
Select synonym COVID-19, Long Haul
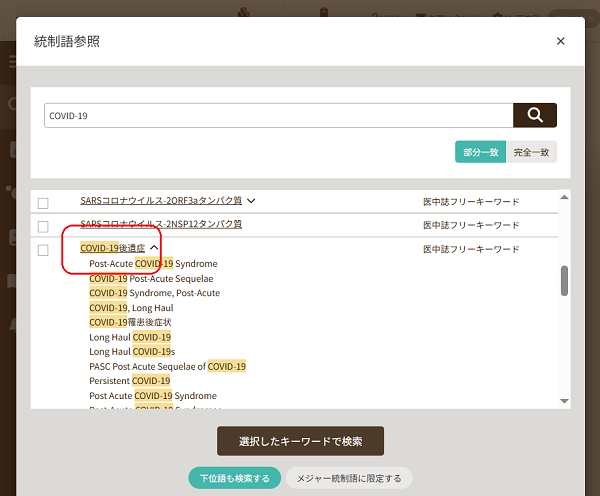(131, 308)
